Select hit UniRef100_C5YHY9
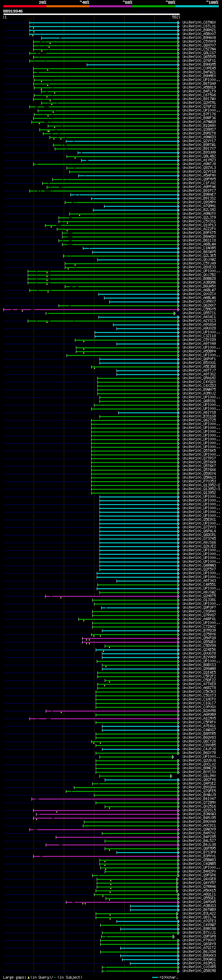The height and width of the screenshot is (980, 222). pos(199,41)
